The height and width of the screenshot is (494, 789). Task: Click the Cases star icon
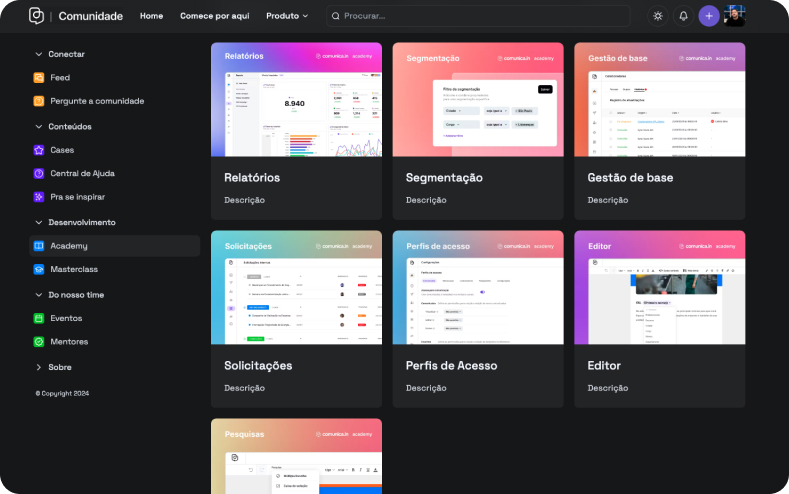[39, 150]
